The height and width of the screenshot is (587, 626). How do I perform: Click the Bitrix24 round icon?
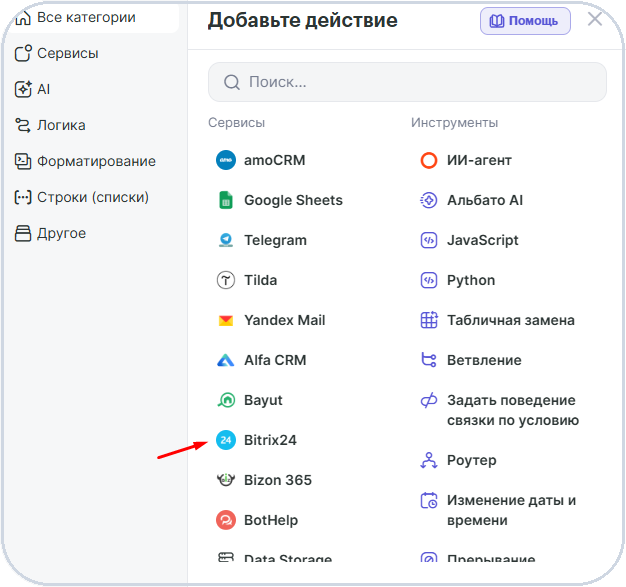pos(226,440)
